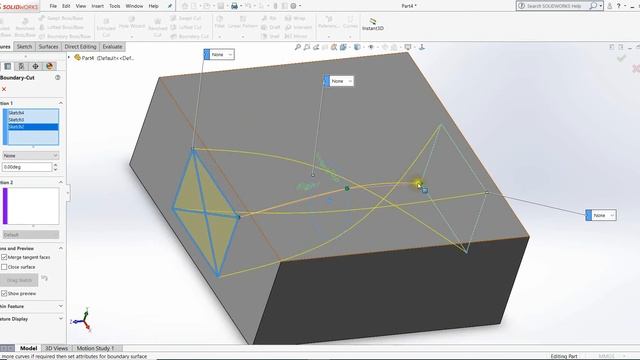
Task: Expand the Thin Feature section
Action: (x=61, y=306)
